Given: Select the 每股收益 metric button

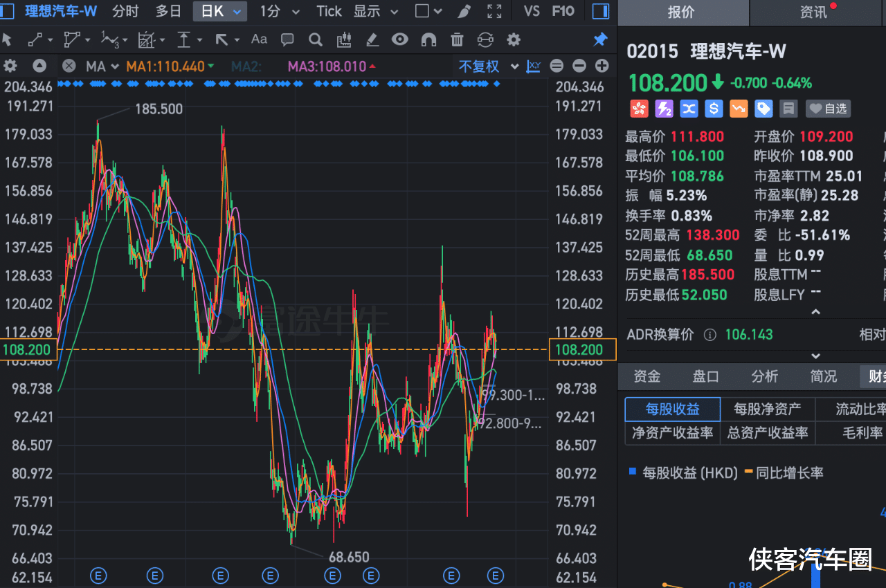Looking at the screenshot, I should [x=673, y=410].
